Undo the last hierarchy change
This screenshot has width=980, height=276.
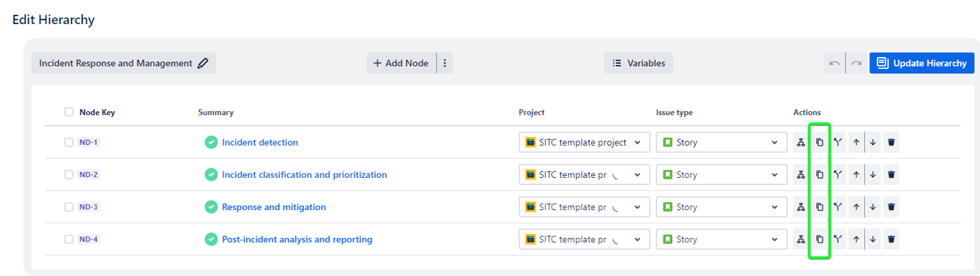(834, 63)
